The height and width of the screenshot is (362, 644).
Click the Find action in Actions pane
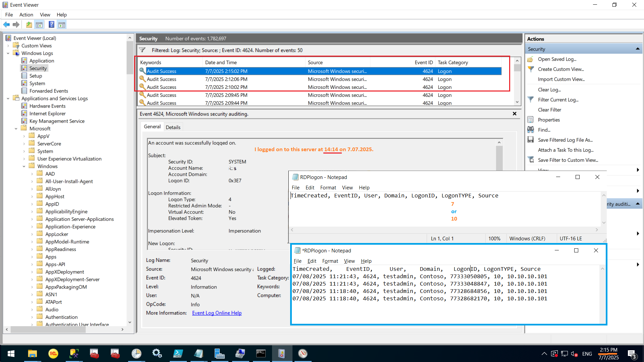[544, 130]
